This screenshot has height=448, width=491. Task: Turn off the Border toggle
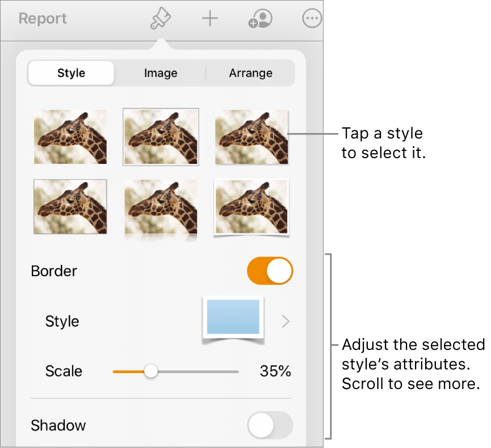coord(270,271)
